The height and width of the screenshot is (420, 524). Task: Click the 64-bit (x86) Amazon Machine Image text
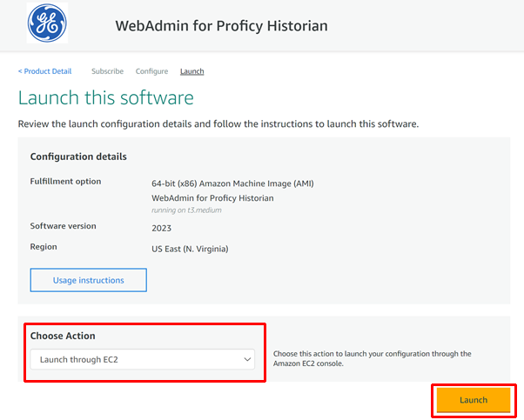pyautogui.click(x=232, y=183)
